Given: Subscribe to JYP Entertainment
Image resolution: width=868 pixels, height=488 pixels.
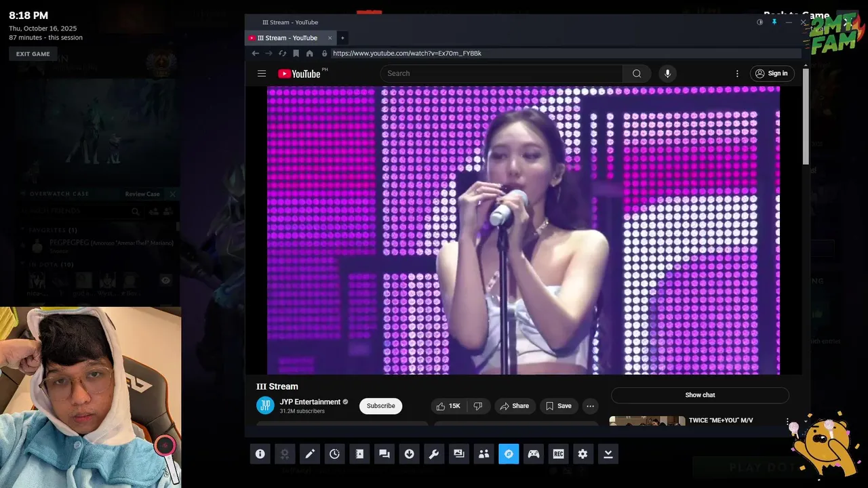Looking at the screenshot, I should [x=380, y=406].
